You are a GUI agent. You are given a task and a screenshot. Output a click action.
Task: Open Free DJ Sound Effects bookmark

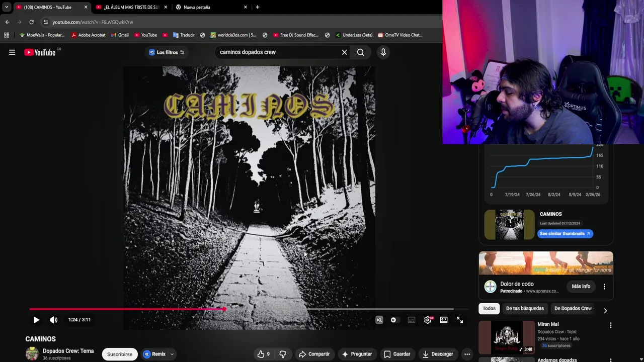[296, 35]
